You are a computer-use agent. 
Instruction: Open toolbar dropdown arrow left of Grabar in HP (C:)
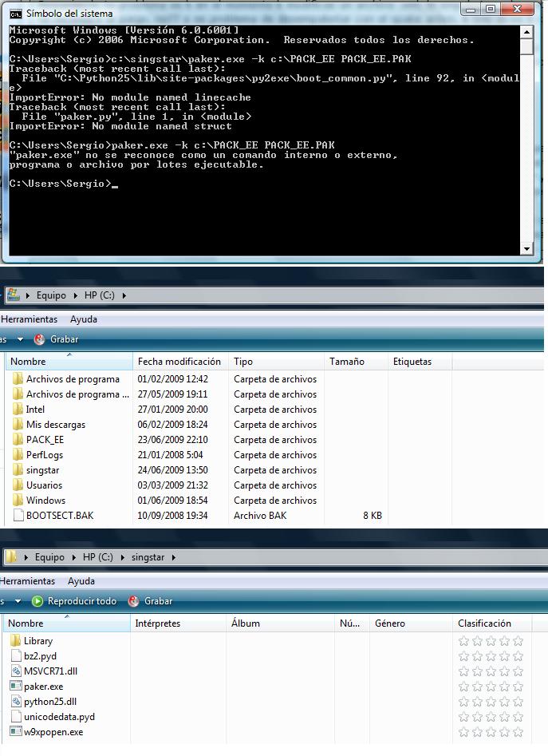[20, 339]
